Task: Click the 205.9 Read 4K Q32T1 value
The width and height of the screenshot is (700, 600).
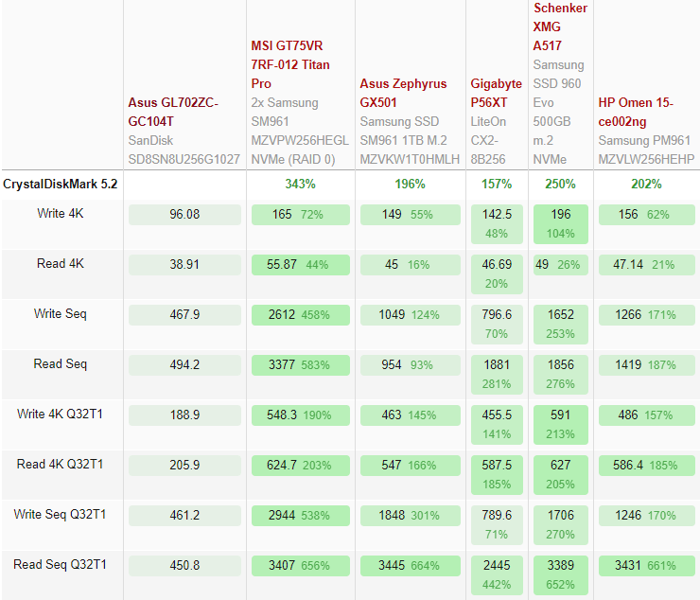Action: click(184, 465)
